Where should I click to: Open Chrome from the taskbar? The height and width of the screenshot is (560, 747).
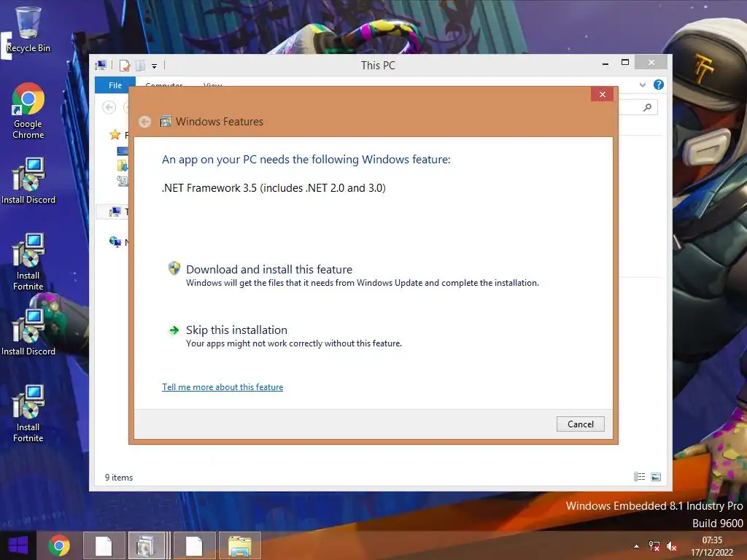59,545
